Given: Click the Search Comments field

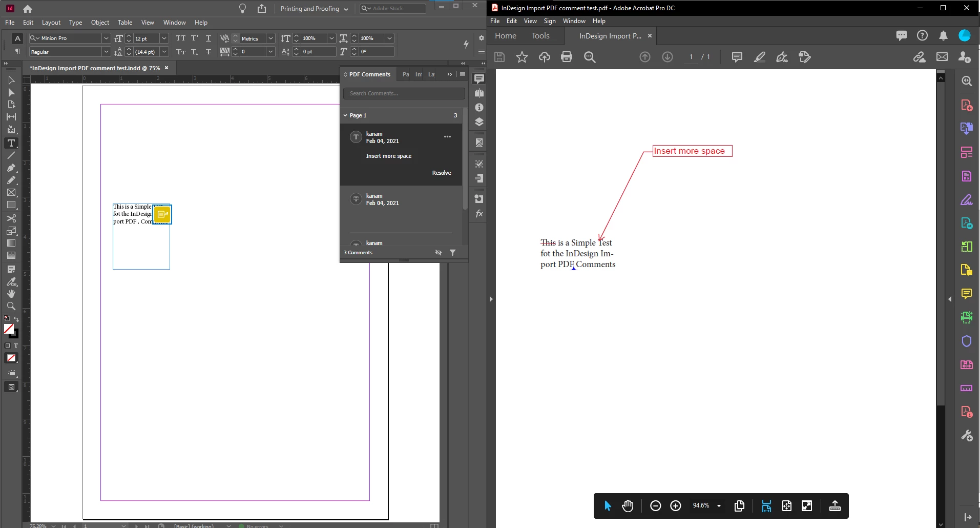Looking at the screenshot, I should [x=404, y=93].
